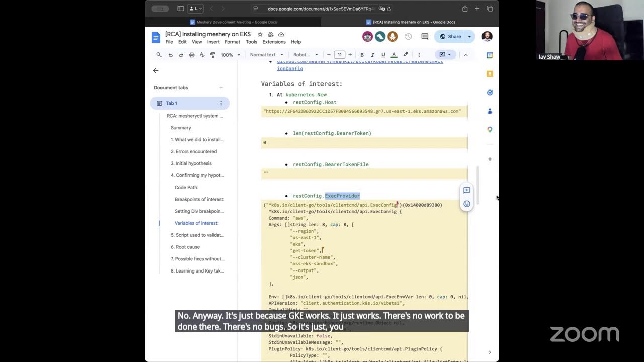Add a comment using the margin button
This screenshot has height=362, width=644.
pyautogui.click(x=467, y=190)
